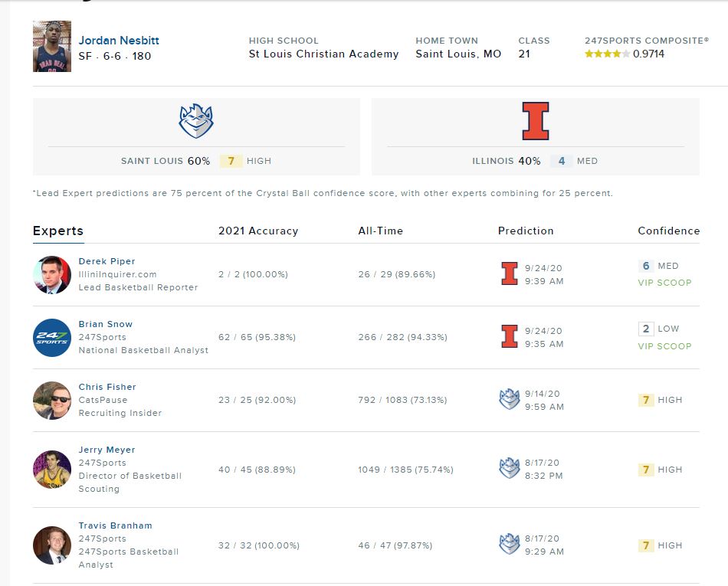Click Derek Piper's Illinois prediction icon

pos(510,274)
